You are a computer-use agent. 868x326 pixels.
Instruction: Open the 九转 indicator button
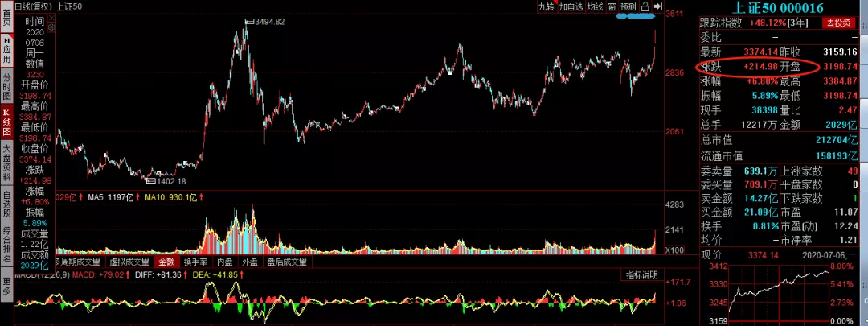[x=547, y=6]
